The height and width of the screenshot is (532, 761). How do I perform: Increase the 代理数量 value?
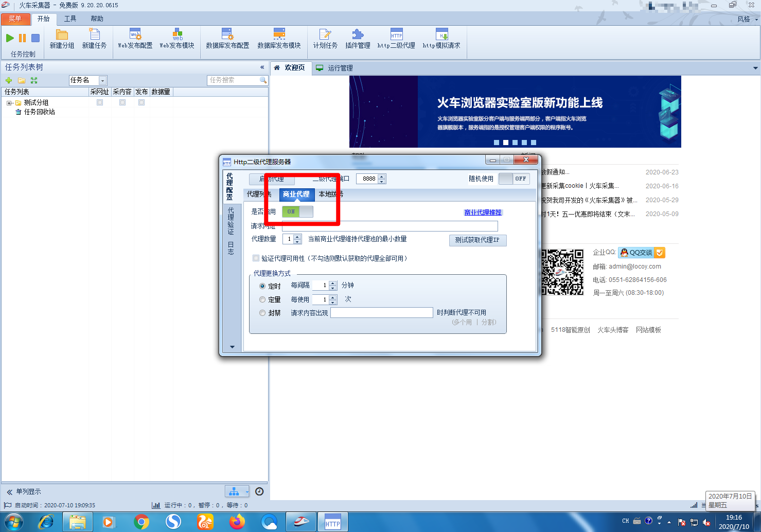[297, 237]
